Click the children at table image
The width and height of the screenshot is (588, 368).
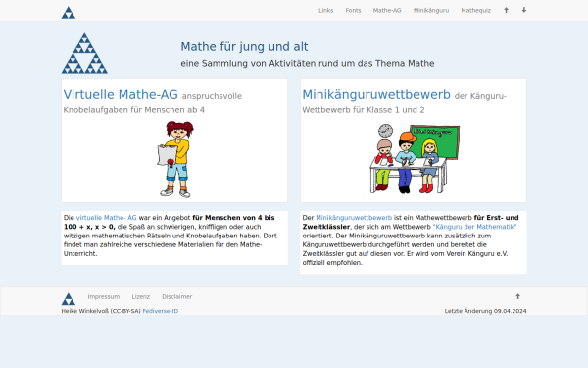coord(414,158)
